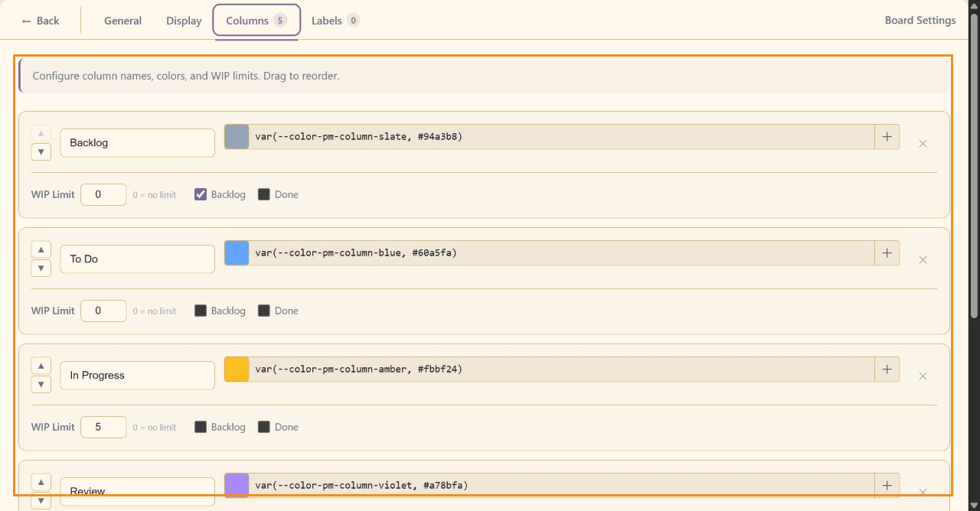Select the Columns tab

pyautogui.click(x=256, y=21)
